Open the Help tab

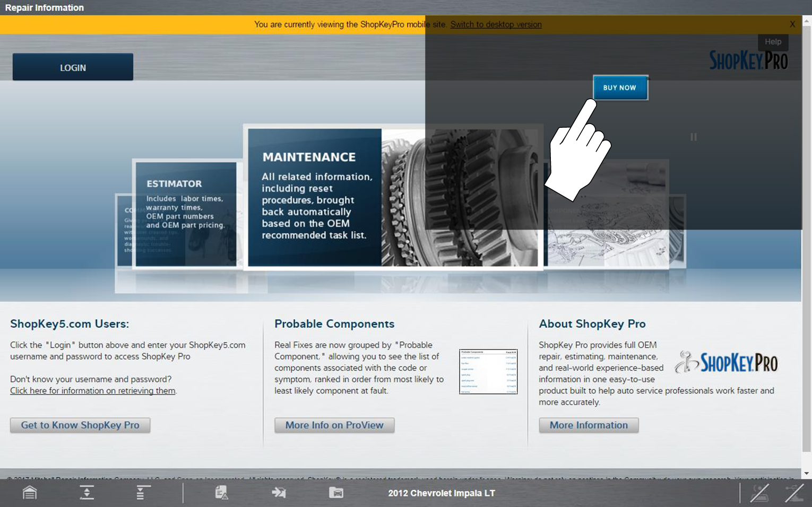(773, 42)
